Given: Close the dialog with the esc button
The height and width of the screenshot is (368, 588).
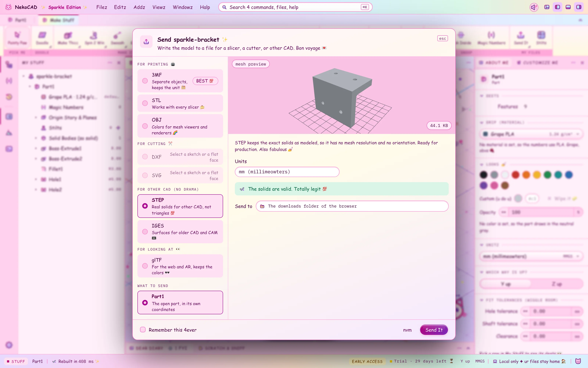Looking at the screenshot, I should coord(442,38).
